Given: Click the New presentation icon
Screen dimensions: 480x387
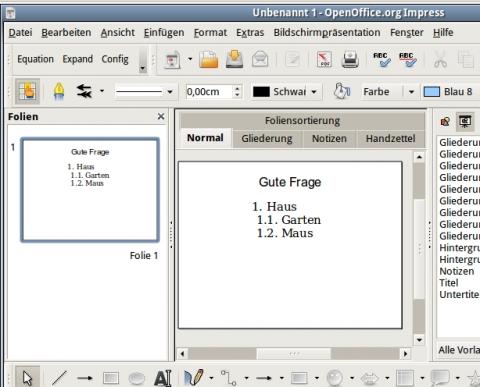Looking at the screenshot, I should [x=173, y=60].
